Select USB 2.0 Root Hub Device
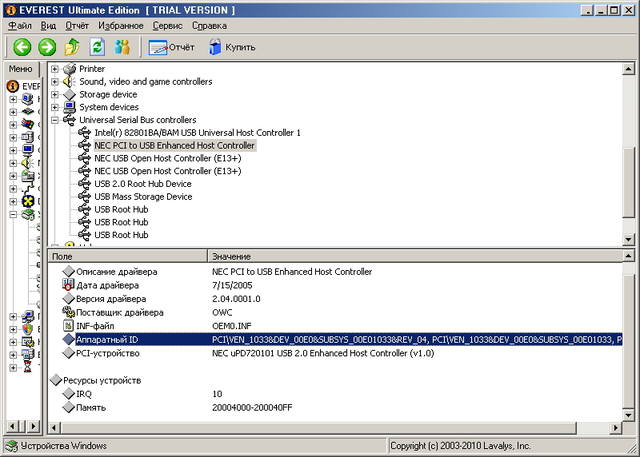The height and width of the screenshot is (457, 640). [x=143, y=184]
